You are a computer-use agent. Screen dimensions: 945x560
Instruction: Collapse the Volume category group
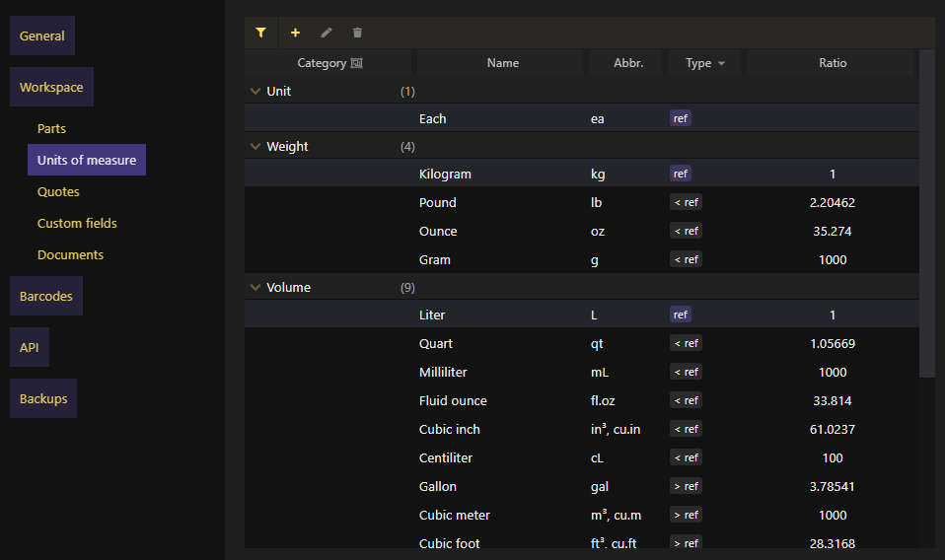255,287
